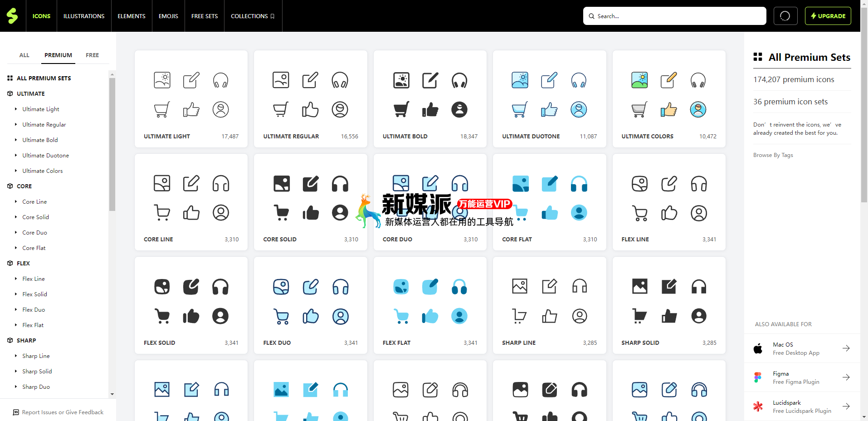This screenshot has width=868, height=421.
Task: Click the Core Flat edit icon
Action: click(549, 183)
